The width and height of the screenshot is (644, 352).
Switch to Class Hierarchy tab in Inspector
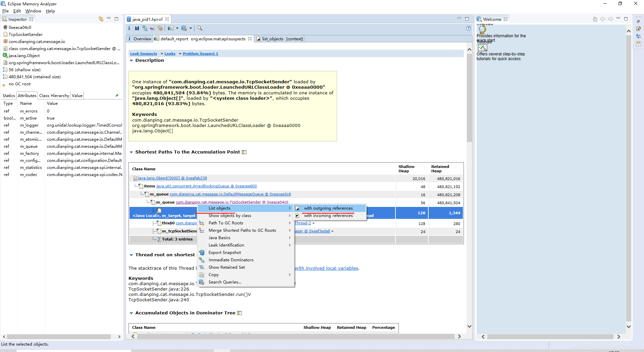54,96
